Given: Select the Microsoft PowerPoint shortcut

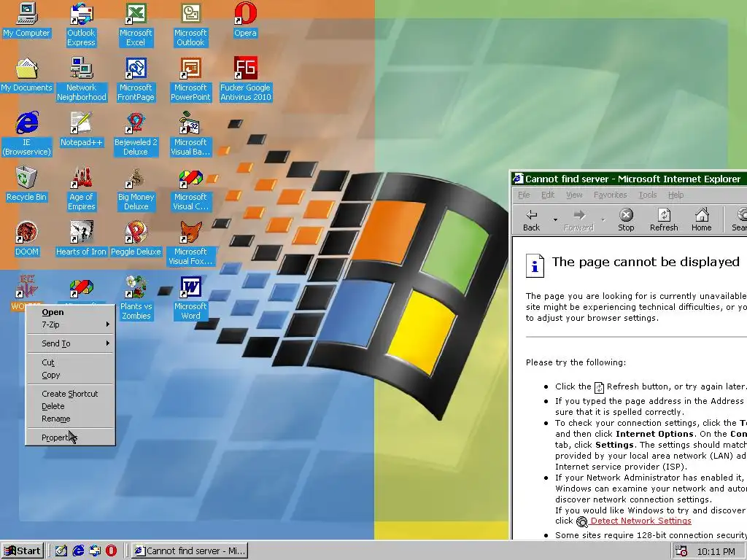Looking at the screenshot, I should click(x=190, y=79).
